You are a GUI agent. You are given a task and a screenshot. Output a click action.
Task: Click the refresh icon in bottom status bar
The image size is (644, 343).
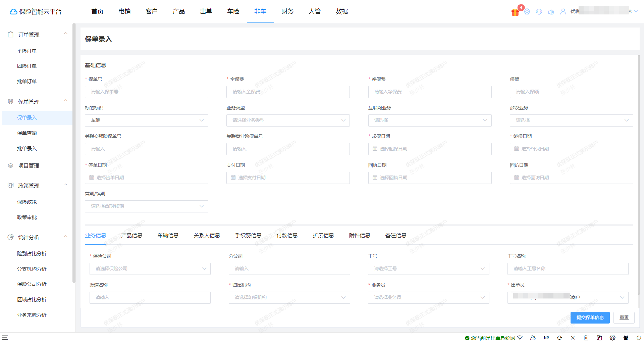point(559,338)
